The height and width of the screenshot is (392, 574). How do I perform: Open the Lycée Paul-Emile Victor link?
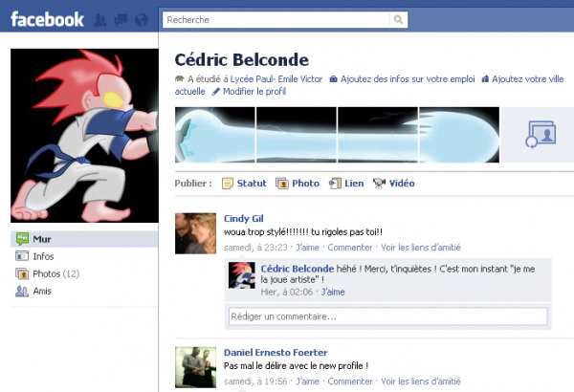click(276, 79)
